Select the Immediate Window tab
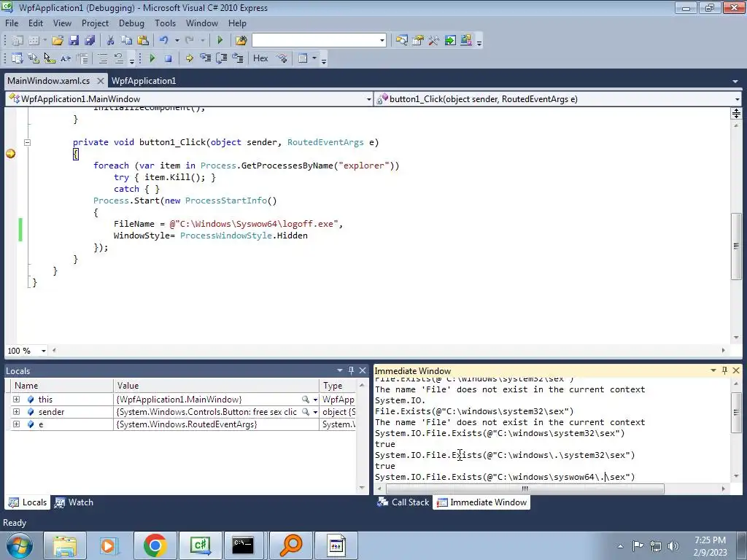 pyautogui.click(x=481, y=502)
